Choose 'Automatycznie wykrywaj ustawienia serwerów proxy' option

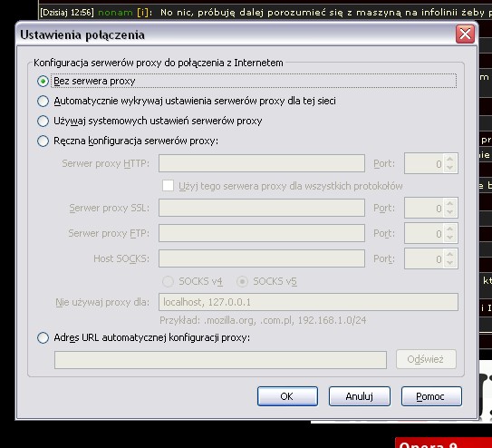43,101
